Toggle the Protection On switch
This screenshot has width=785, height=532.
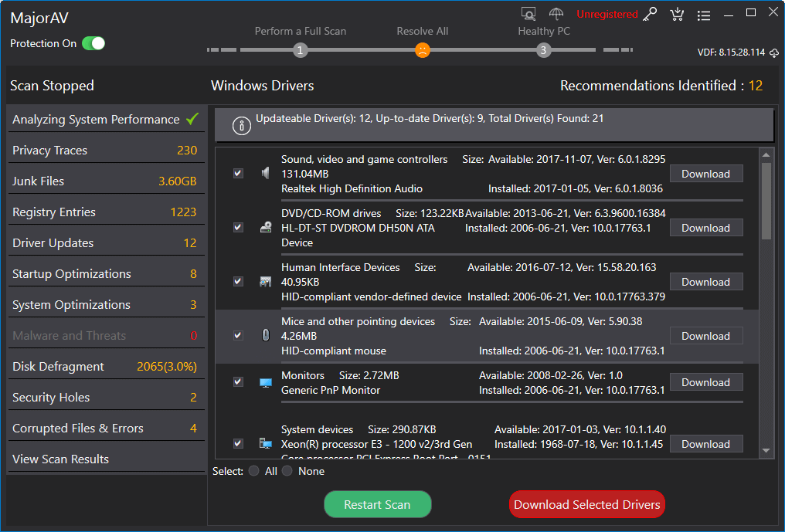click(x=93, y=43)
